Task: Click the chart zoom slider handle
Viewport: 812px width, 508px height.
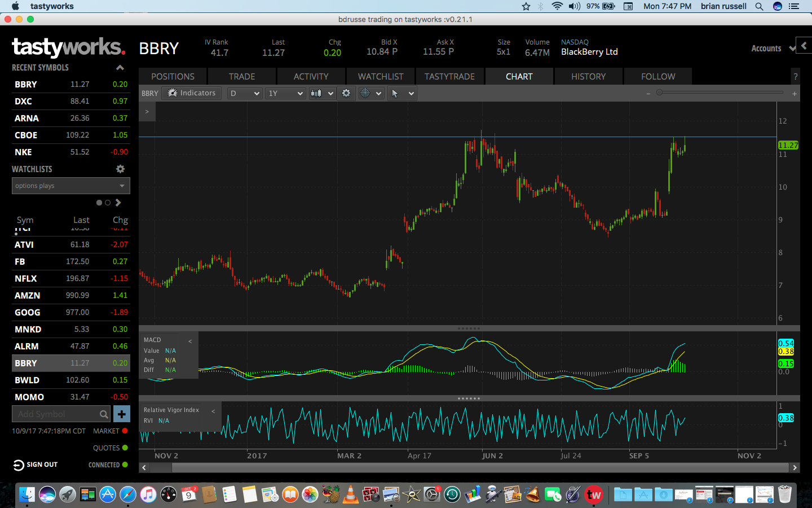Action: pyautogui.click(x=659, y=93)
